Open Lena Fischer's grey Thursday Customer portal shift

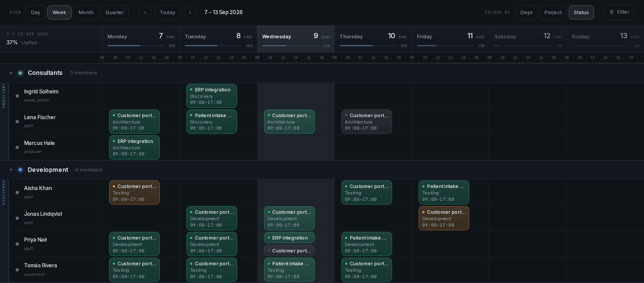pos(366,122)
